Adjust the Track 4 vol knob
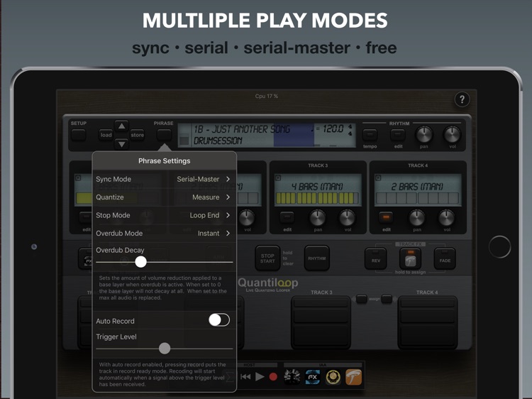The image size is (532, 399). [x=447, y=218]
